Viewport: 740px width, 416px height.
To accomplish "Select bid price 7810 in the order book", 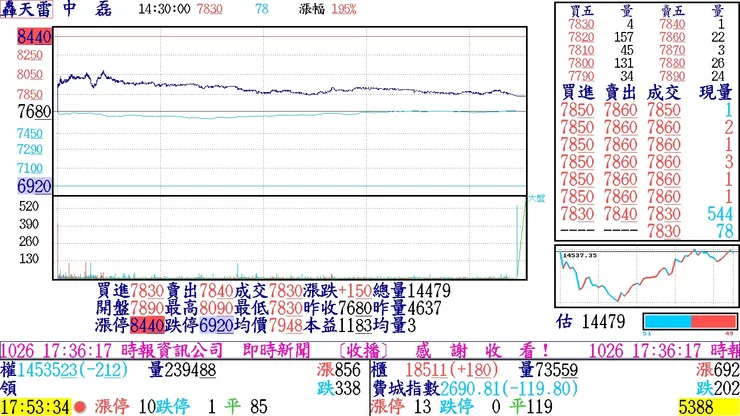I will point(581,50).
